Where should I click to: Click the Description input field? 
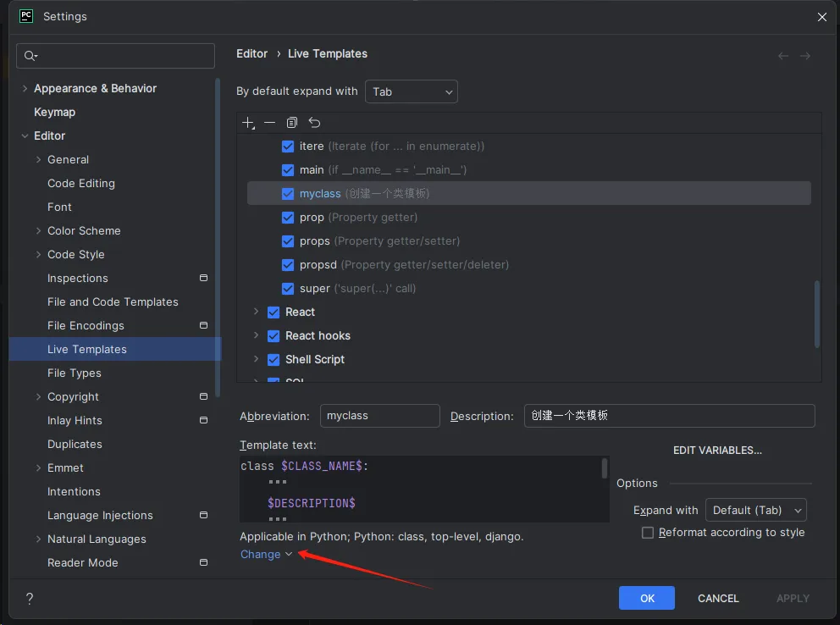(670, 416)
